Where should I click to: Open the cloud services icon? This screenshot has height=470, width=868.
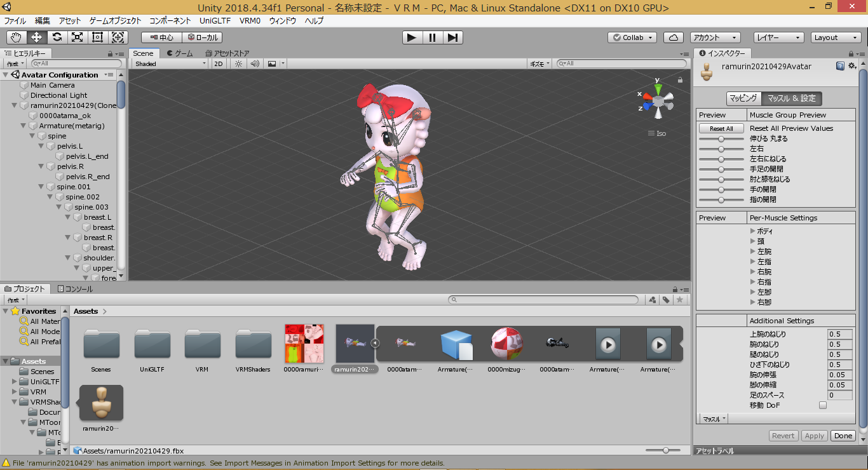tap(674, 37)
